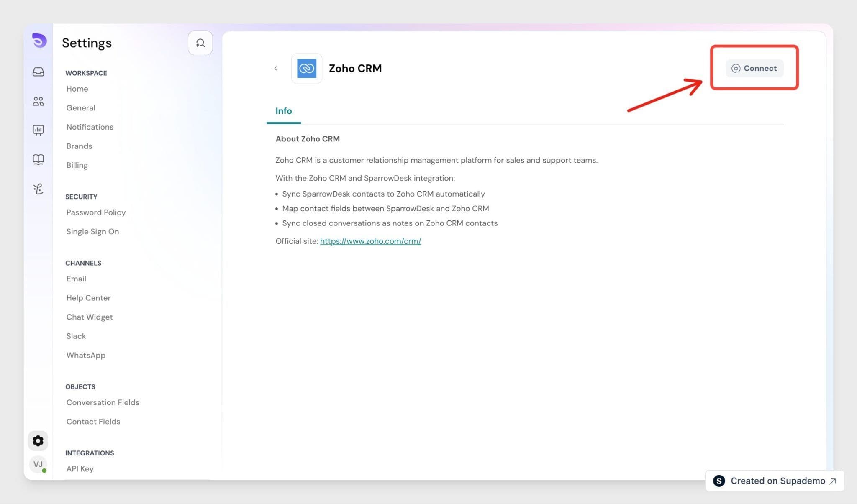Click the Connect button
The image size is (857, 504).
(x=754, y=68)
